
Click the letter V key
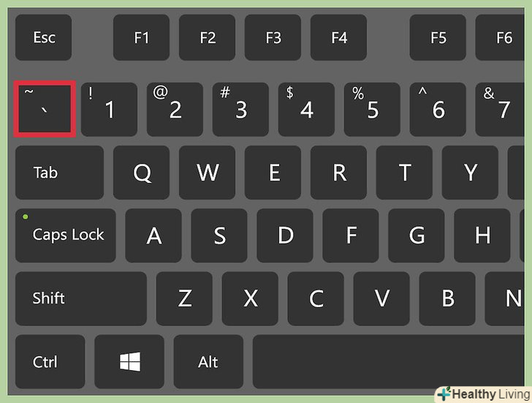(x=381, y=298)
